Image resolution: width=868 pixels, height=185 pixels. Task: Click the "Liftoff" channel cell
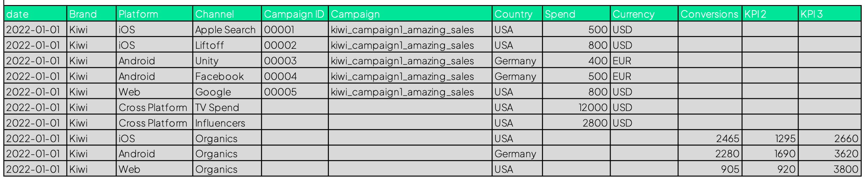pyautogui.click(x=227, y=45)
